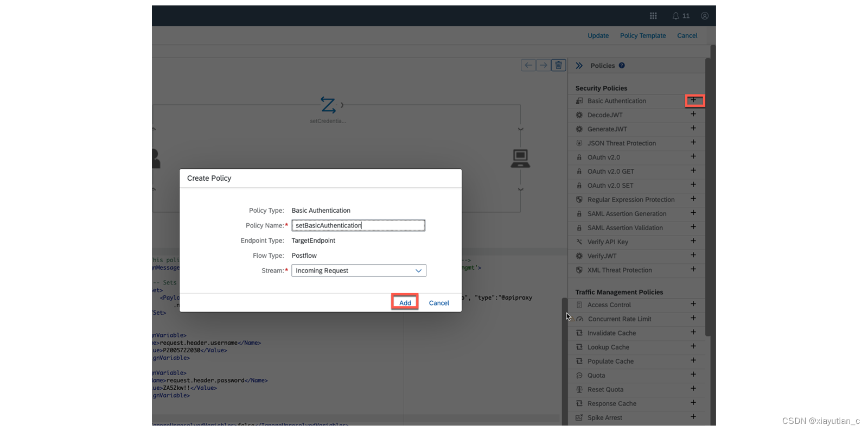The image size is (868, 431).
Task: Add GenerateJWT policy with plus icon
Action: [x=693, y=128]
